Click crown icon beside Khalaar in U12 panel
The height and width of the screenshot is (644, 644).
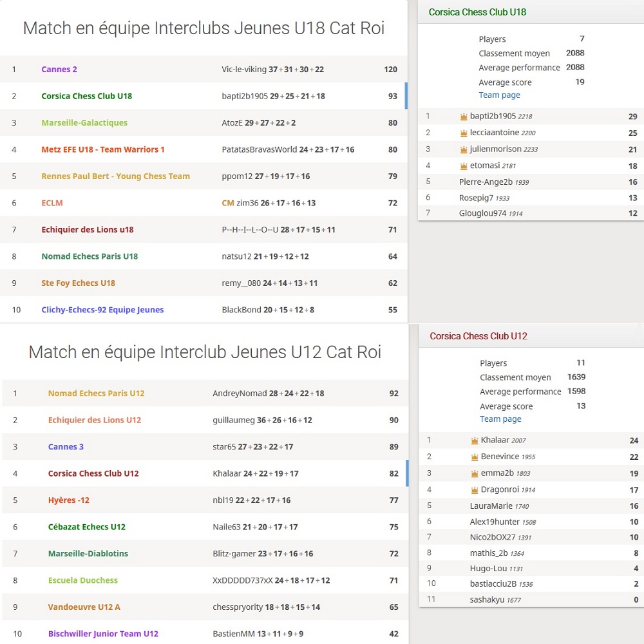[475, 440]
